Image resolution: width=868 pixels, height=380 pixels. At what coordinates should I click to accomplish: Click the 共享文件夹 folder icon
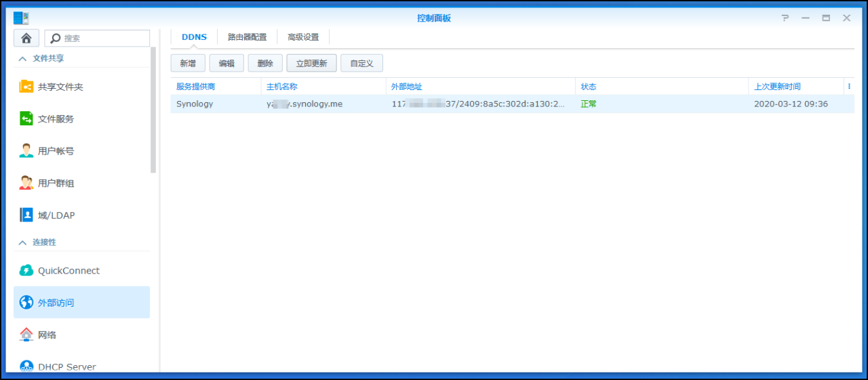pos(26,87)
